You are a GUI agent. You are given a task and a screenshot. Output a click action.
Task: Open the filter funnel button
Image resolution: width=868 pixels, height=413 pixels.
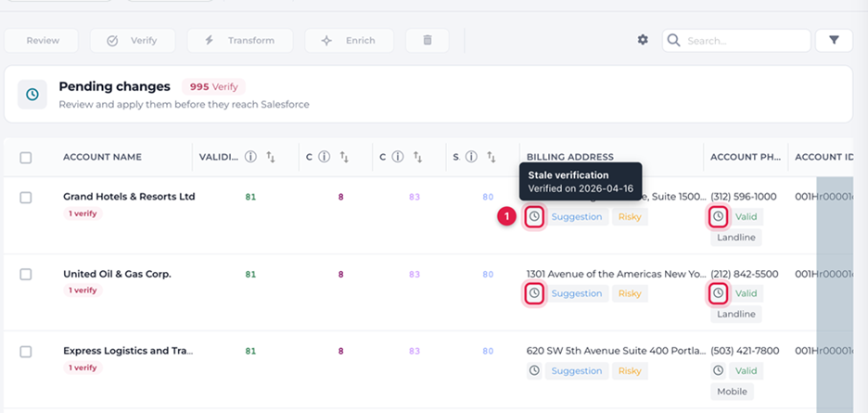835,41
